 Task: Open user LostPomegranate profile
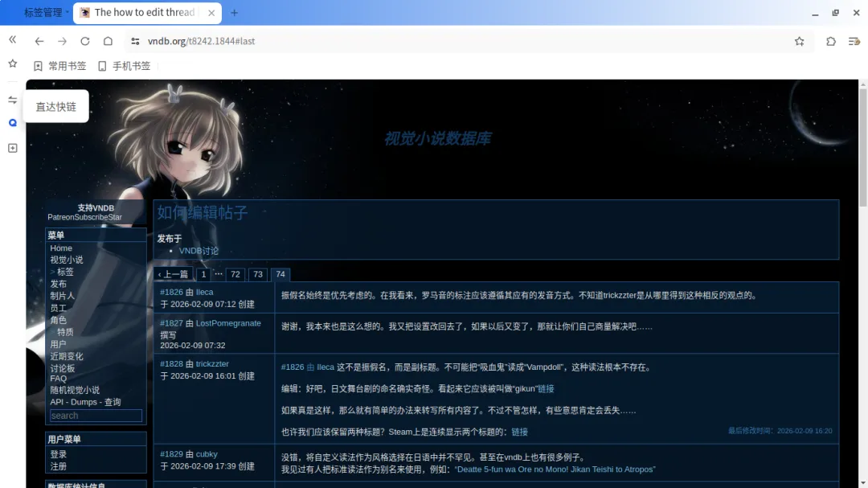[x=228, y=323]
